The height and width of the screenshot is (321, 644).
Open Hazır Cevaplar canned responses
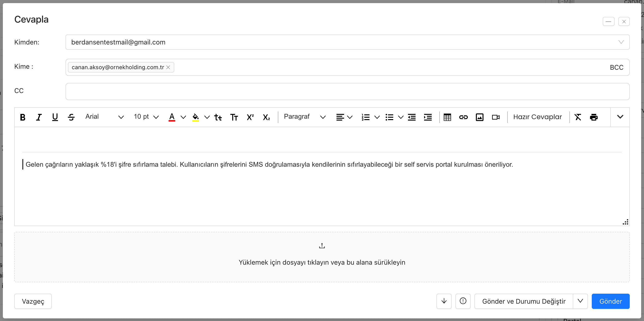538,117
